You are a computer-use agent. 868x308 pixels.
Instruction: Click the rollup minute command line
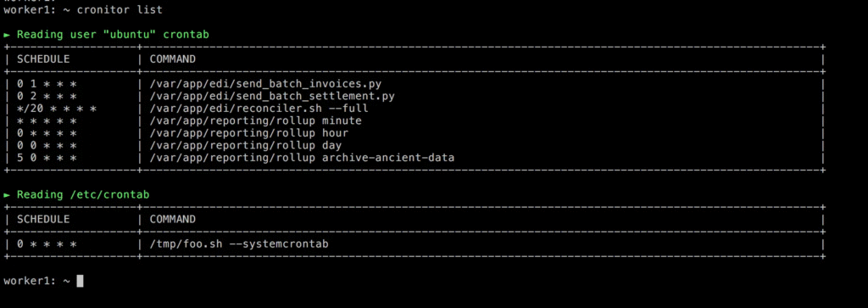[256, 120]
